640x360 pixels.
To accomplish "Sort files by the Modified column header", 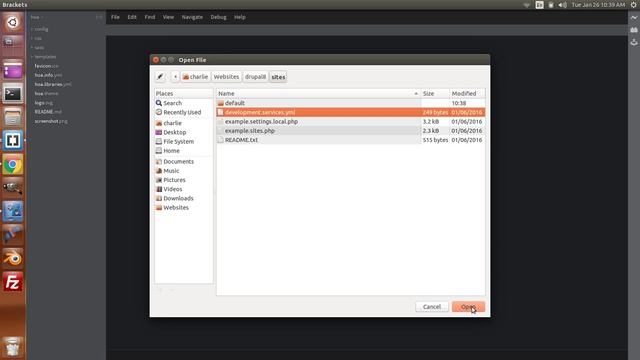I will click(x=467, y=93).
